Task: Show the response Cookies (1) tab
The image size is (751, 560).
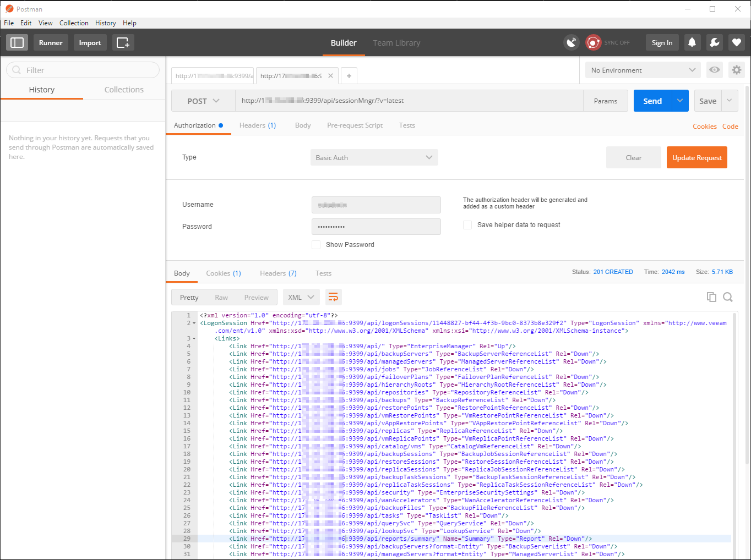Action: pos(224,273)
